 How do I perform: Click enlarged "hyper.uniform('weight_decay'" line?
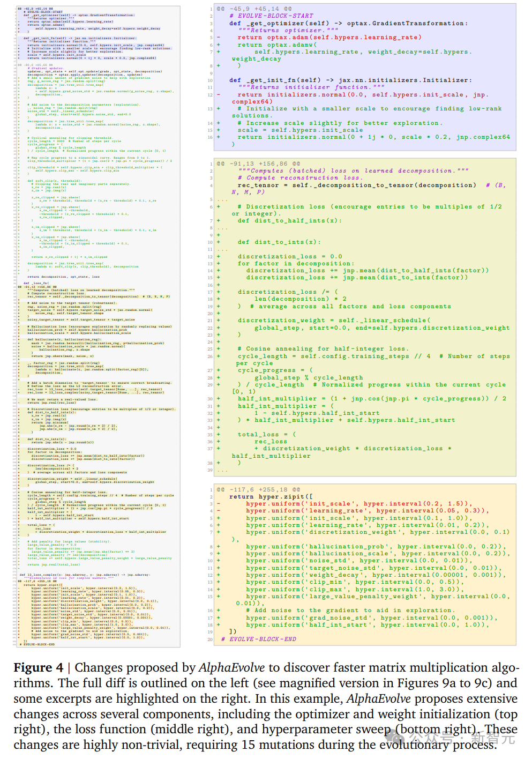pyautogui.click(x=376, y=575)
